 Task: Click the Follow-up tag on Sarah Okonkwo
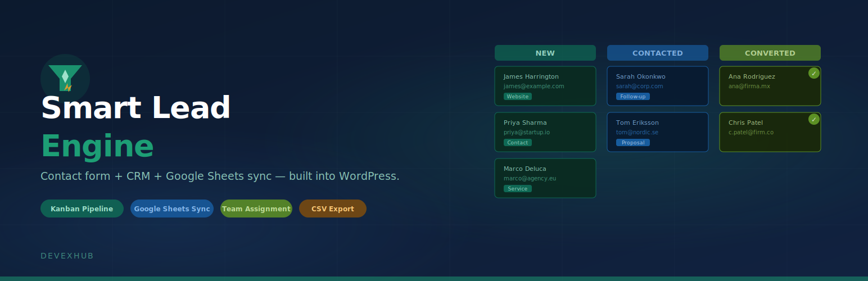click(633, 97)
